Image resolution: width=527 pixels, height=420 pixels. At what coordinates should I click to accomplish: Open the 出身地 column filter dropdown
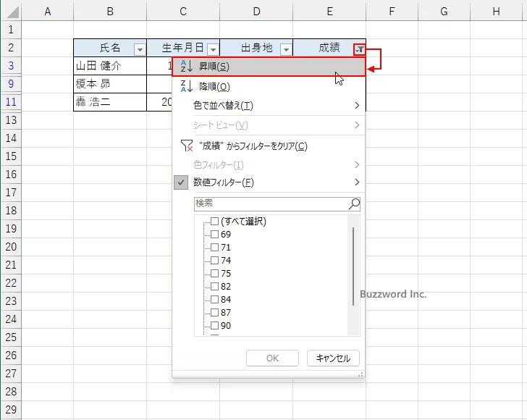(x=287, y=50)
